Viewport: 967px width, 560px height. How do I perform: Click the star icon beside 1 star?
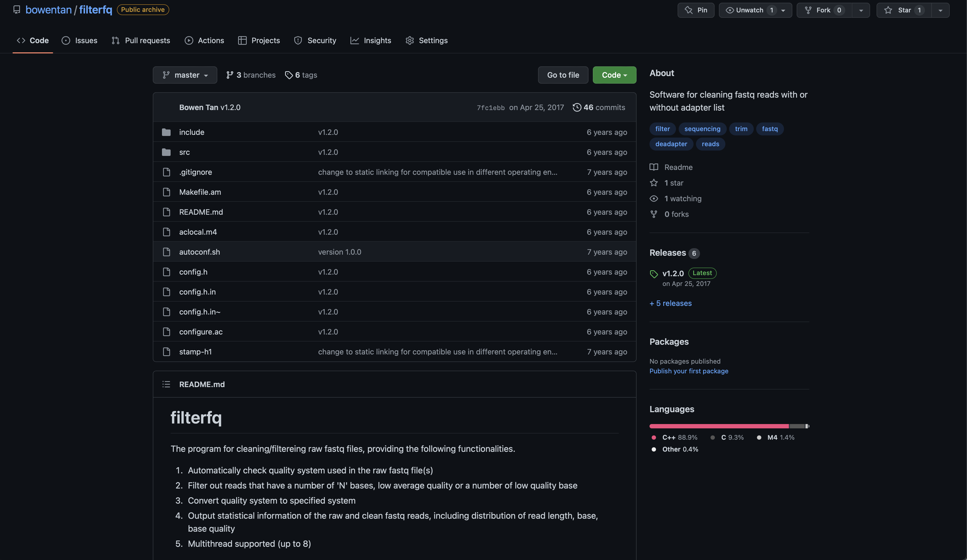click(654, 183)
